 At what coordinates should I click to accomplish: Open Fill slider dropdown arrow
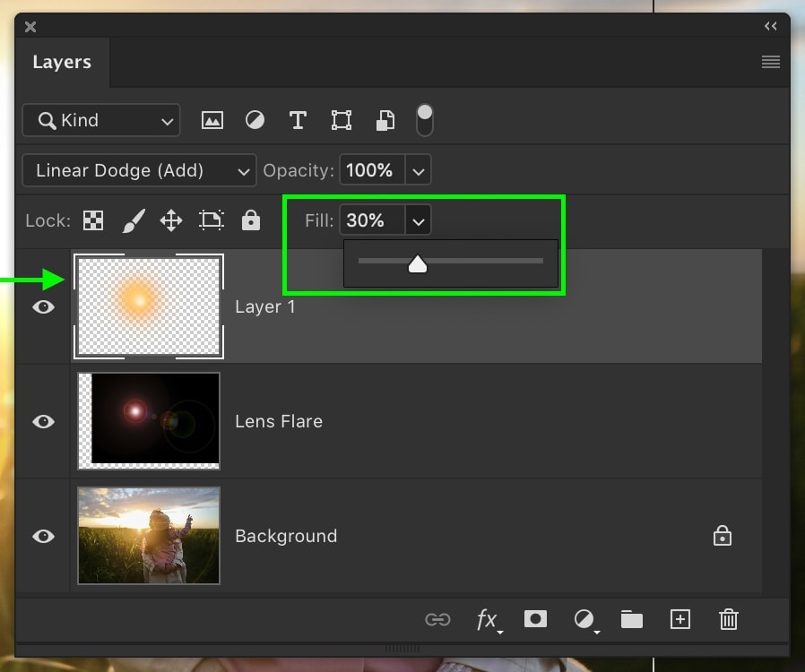(418, 220)
